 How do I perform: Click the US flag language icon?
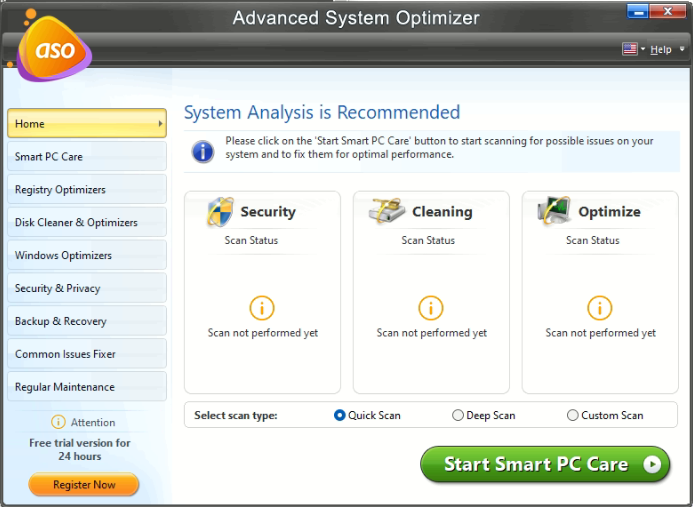(x=629, y=49)
